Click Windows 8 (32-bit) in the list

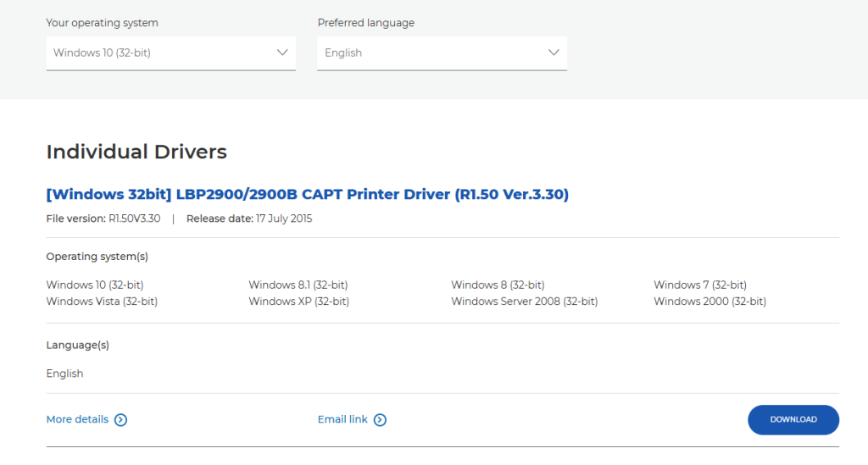pyautogui.click(x=498, y=285)
